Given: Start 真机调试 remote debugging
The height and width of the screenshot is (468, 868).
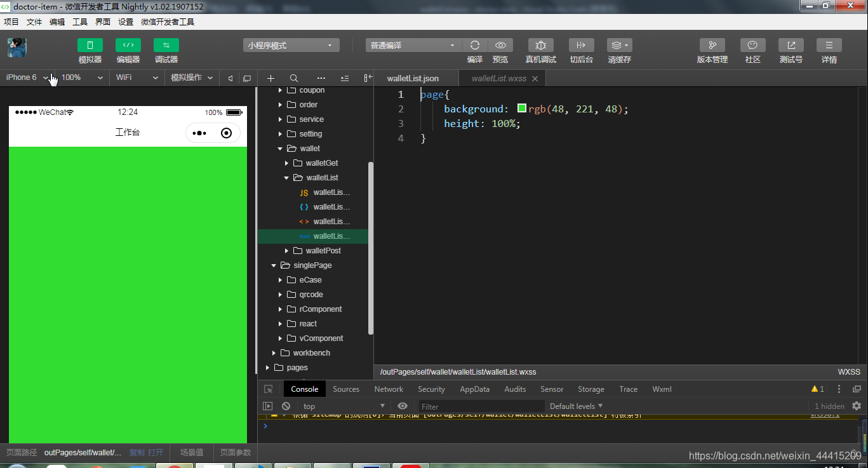Looking at the screenshot, I should 541,45.
